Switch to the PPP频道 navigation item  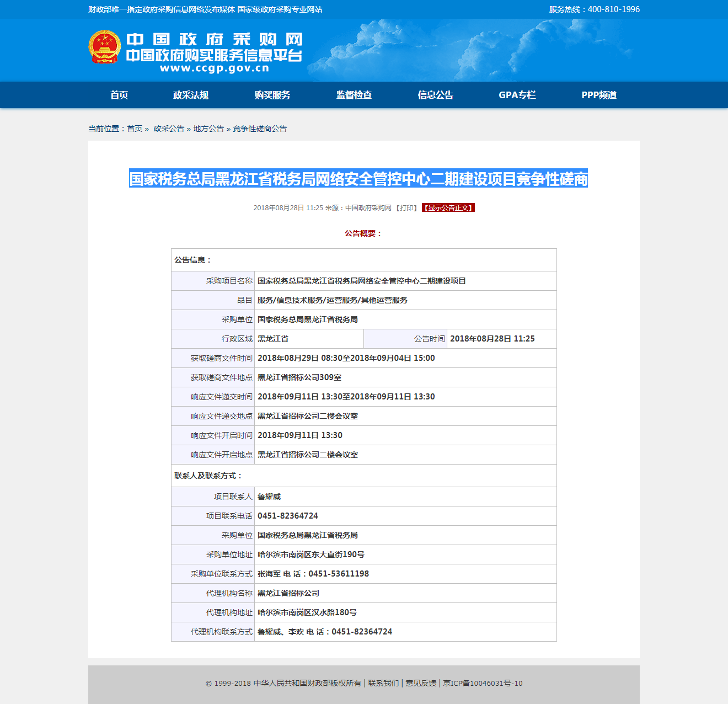pos(599,95)
